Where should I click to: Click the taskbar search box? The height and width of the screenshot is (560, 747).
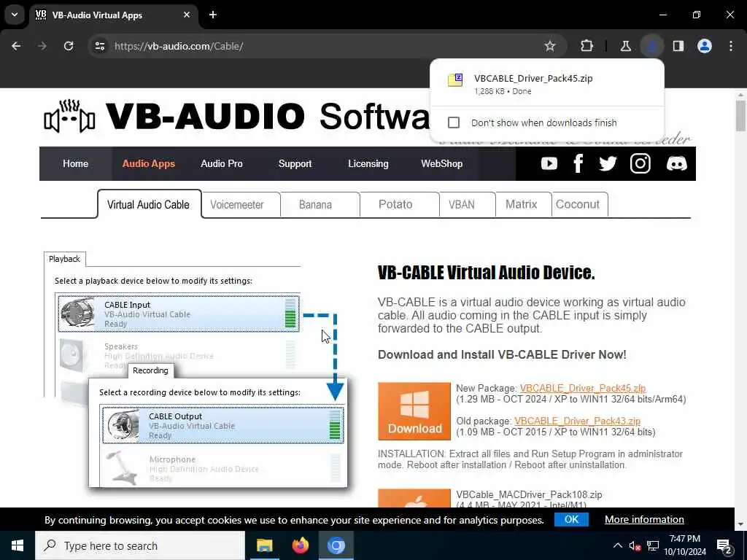[140, 545]
